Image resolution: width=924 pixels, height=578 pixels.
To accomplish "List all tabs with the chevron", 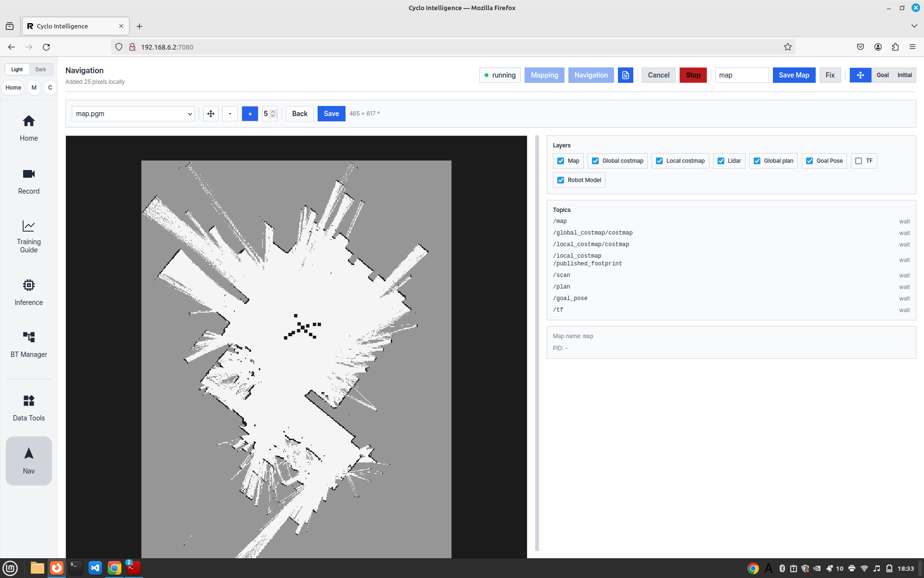I will 914,26.
